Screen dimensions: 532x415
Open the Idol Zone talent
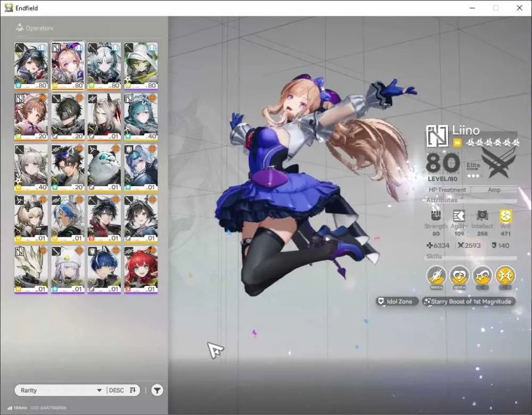(x=397, y=301)
